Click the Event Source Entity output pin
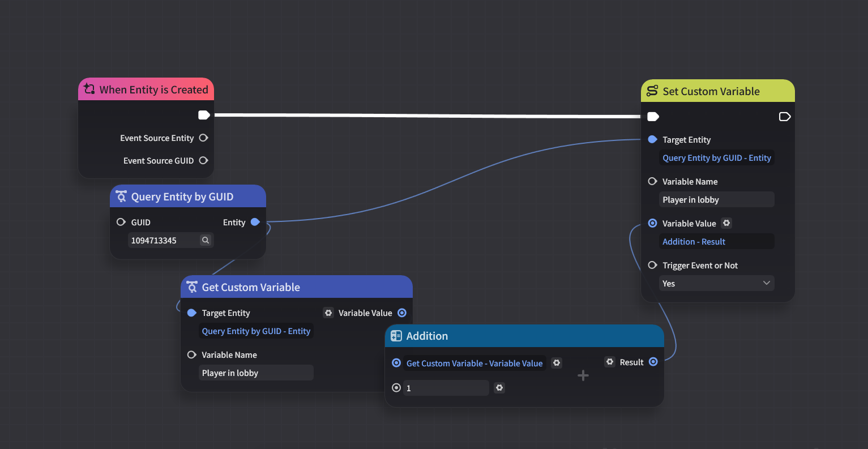Image resolution: width=868 pixels, height=449 pixels. click(204, 138)
